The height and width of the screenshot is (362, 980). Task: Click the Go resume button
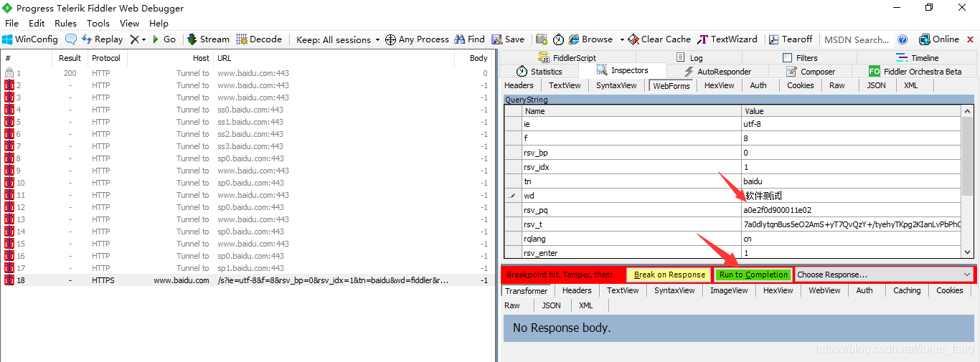click(x=164, y=39)
